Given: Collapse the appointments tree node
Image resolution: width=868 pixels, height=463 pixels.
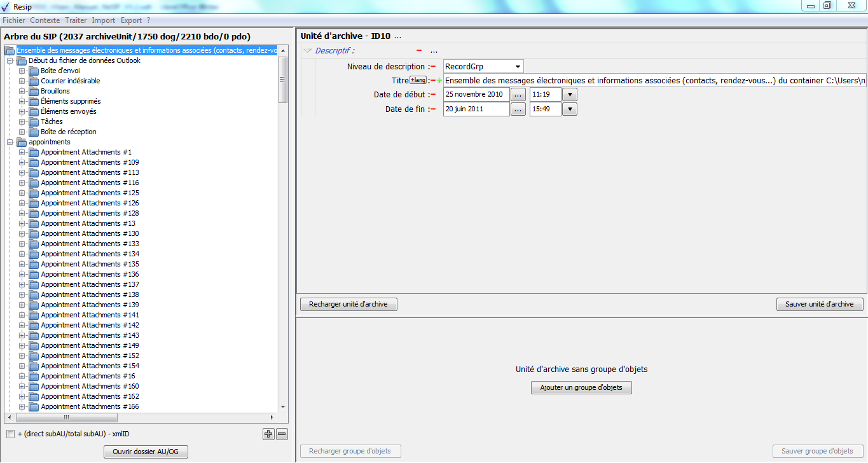Looking at the screenshot, I should pyautogui.click(x=10, y=142).
